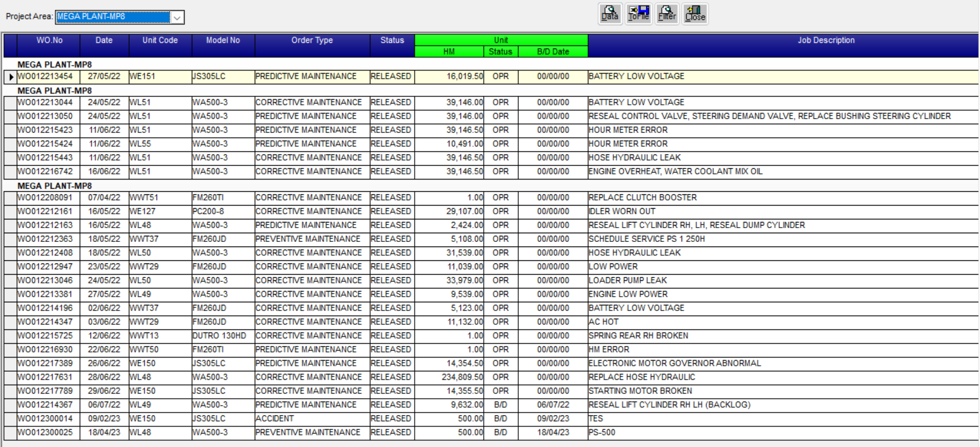980x447 pixels.
Task: Export the list with the ToFile icon
Action: coord(638,13)
